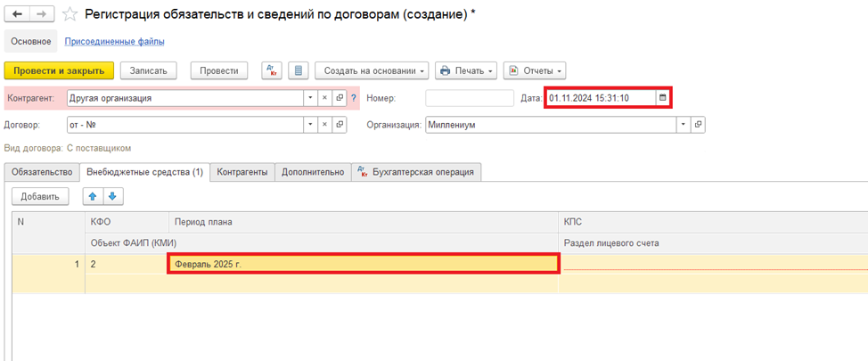Click Провести и закрыть button

pyautogui.click(x=59, y=71)
